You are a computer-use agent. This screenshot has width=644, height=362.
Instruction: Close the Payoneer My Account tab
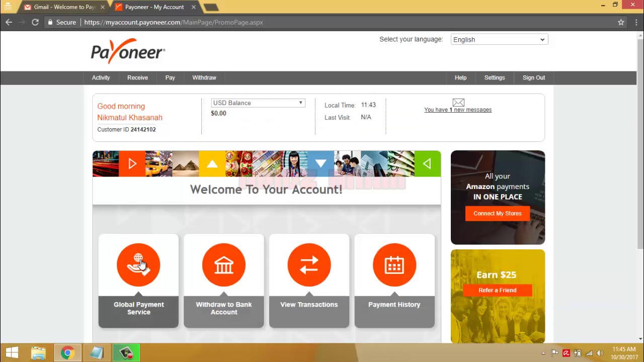(193, 7)
